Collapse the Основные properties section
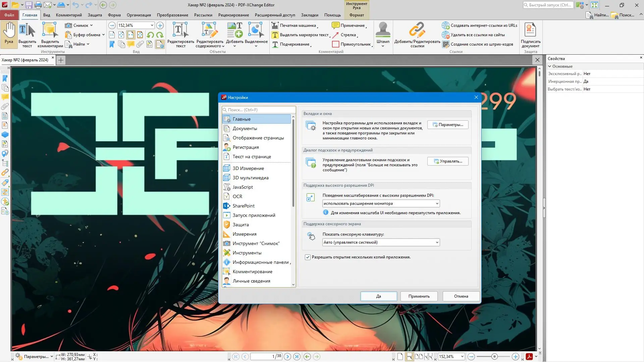Image resolution: width=644 pixels, height=362 pixels. click(550, 66)
